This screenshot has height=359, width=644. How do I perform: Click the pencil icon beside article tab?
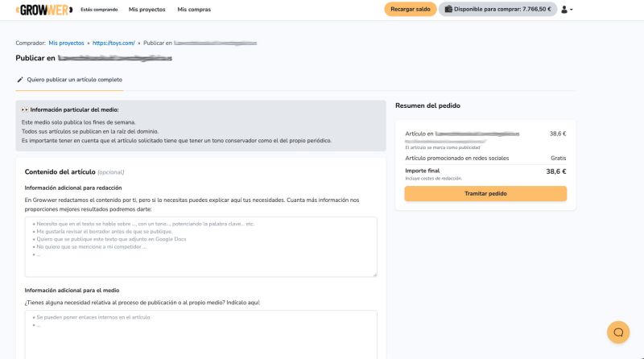click(20, 80)
